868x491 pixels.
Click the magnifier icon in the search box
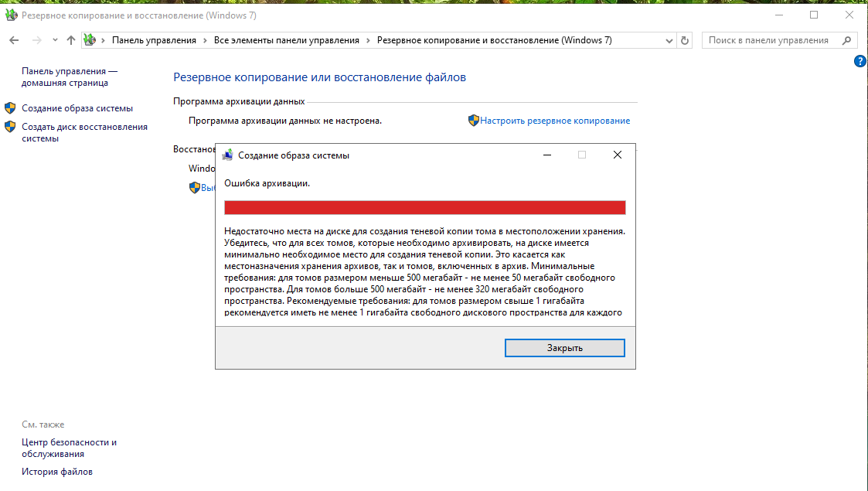[x=847, y=40]
